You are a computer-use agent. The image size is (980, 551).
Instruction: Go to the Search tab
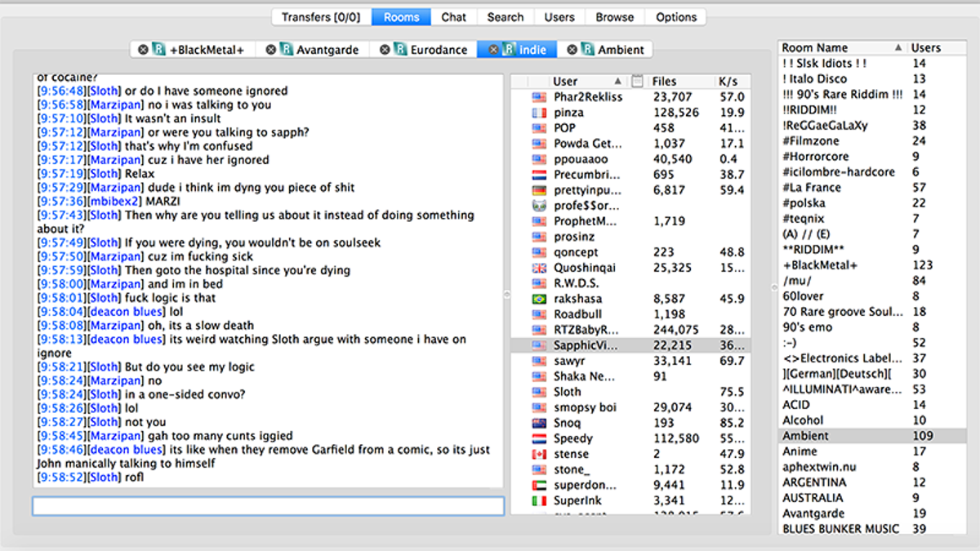(506, 16)
